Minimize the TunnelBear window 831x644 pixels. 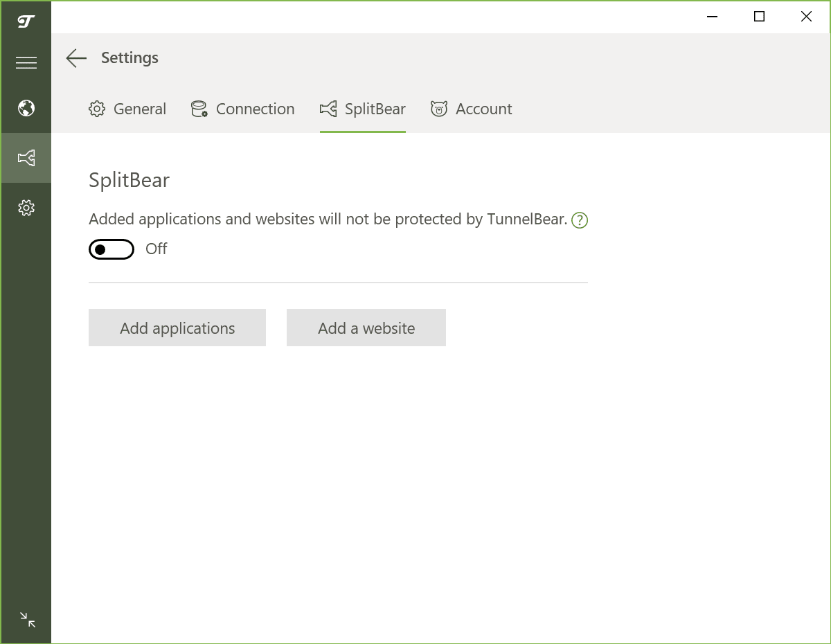click(711, 17)
